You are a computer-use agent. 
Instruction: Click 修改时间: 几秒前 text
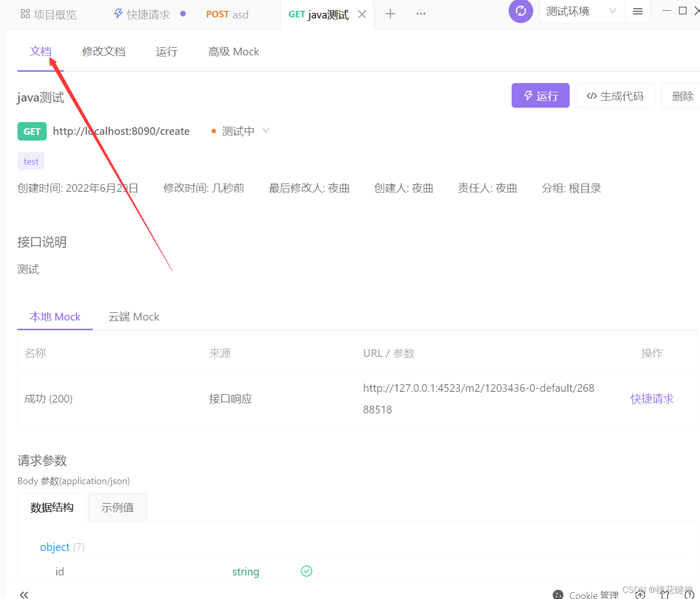coord(204,188)
